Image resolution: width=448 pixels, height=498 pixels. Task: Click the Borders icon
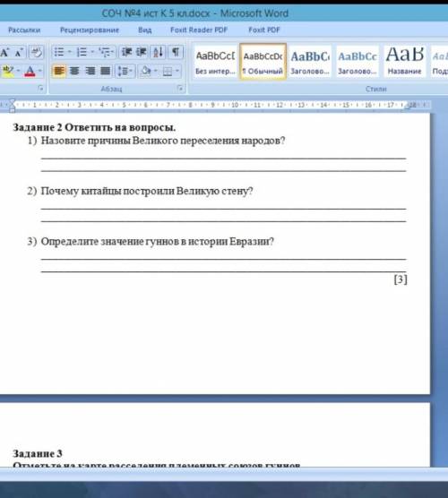point(168,71)
